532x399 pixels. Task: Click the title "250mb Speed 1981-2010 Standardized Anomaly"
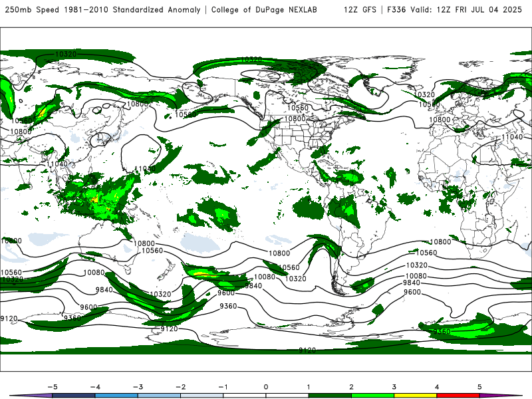point(103,9)
